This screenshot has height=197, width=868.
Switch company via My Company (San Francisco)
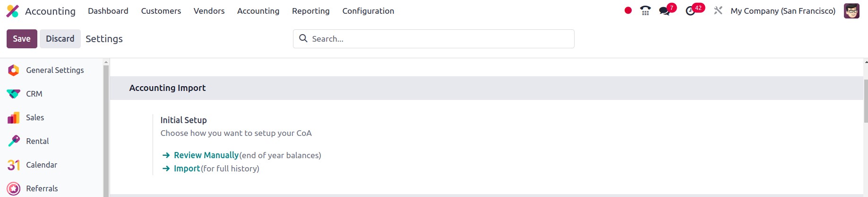tap(783, 11)
